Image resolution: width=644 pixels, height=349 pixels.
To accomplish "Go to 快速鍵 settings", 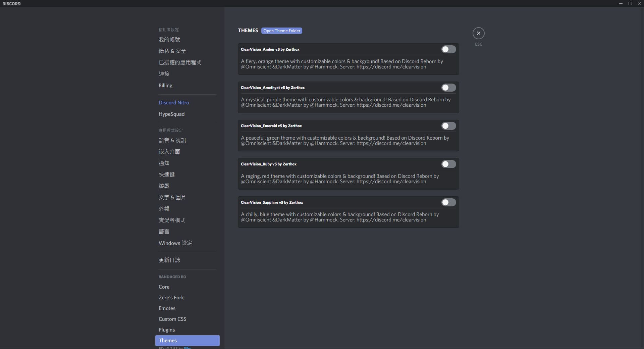I will 187,174.
